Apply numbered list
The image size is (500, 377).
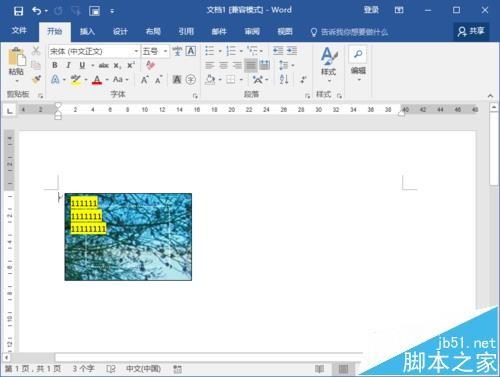231,51
